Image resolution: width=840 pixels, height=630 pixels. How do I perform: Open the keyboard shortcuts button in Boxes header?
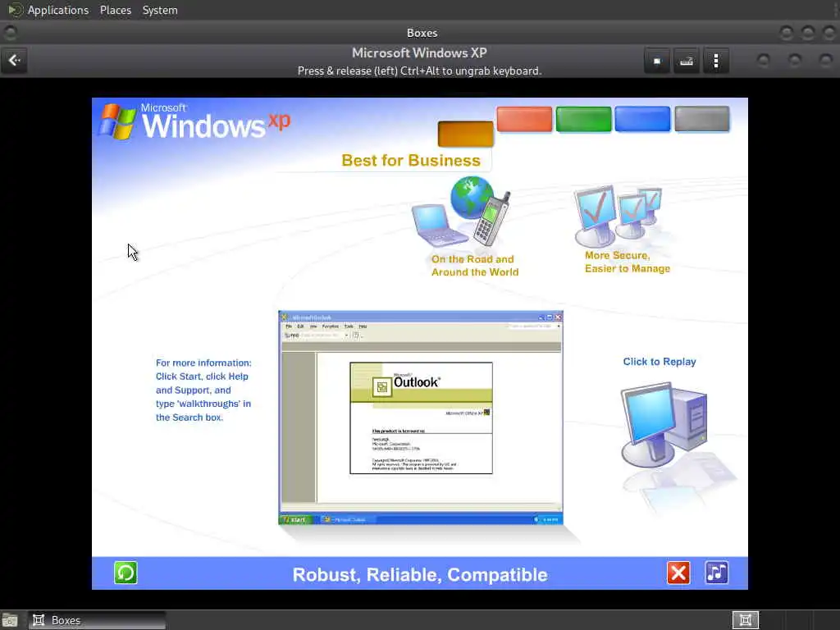coord(687,61)
